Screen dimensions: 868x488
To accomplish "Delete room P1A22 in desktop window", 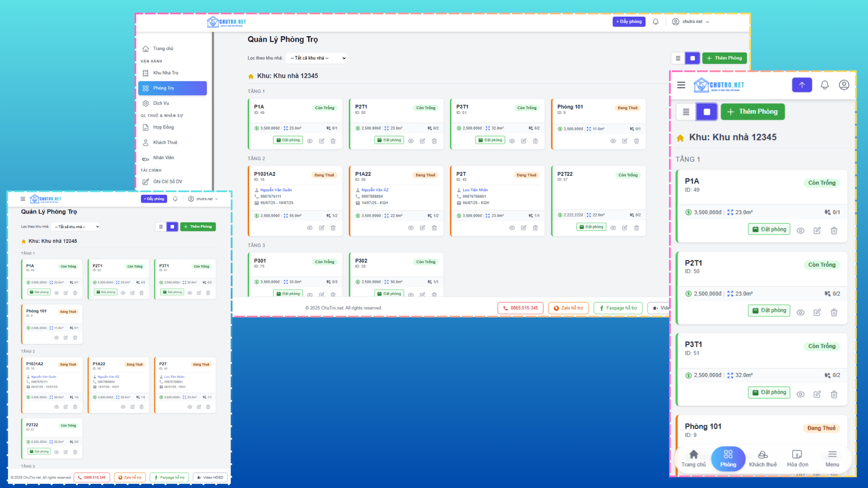I will (x=434, y=228).
